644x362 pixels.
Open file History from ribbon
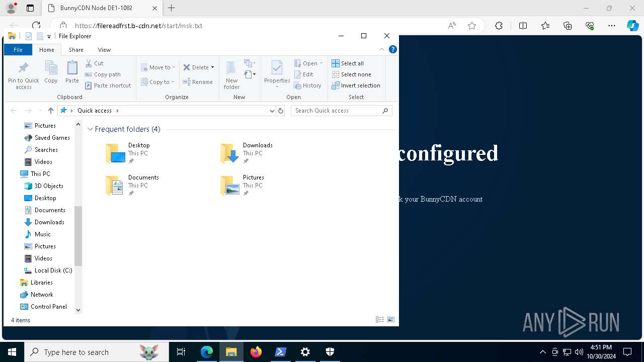(307, 85)
